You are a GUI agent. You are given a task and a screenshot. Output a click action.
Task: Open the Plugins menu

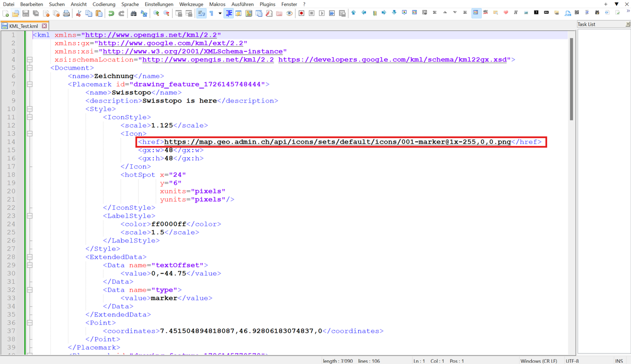click(267, 4)
